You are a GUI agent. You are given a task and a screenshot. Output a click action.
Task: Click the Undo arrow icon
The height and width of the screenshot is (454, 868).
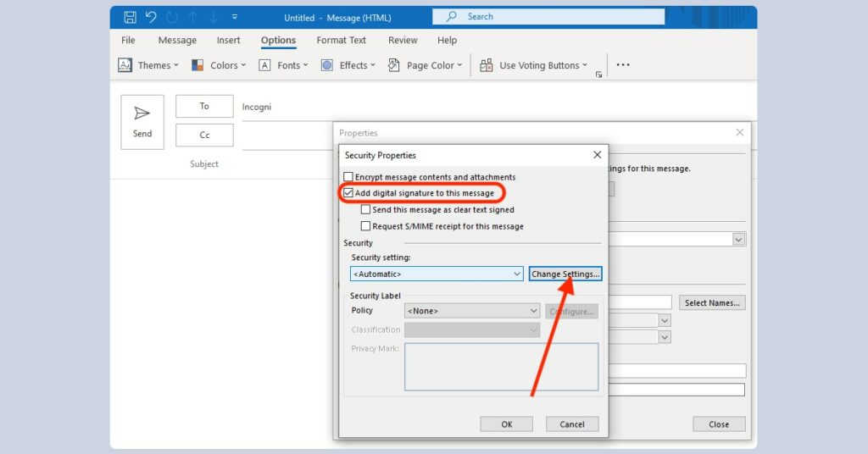tap(151, 17)
